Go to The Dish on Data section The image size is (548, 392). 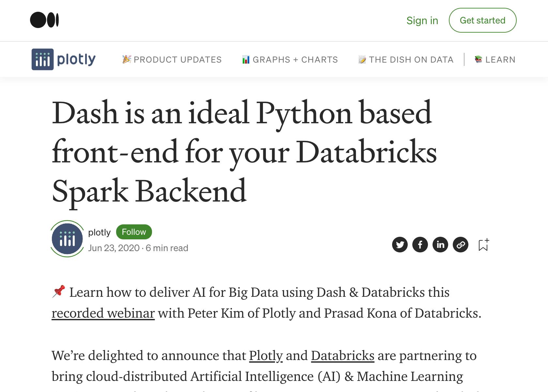pos(406,60)
